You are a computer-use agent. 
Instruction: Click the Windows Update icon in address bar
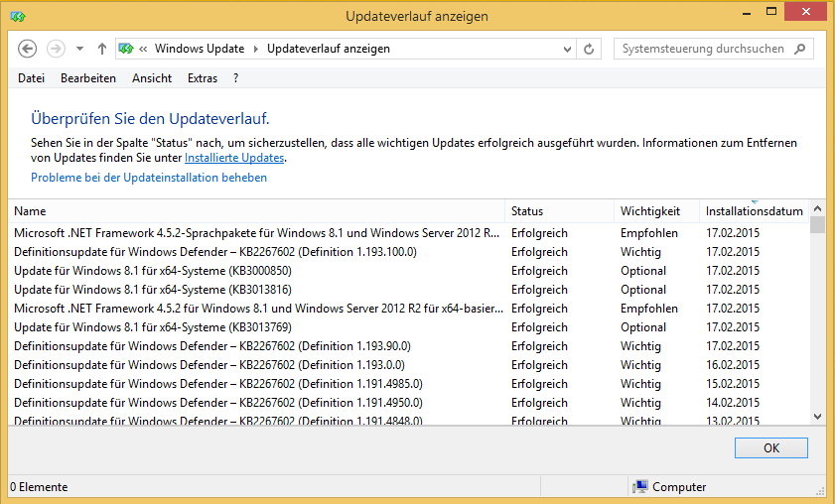(126, 49)
